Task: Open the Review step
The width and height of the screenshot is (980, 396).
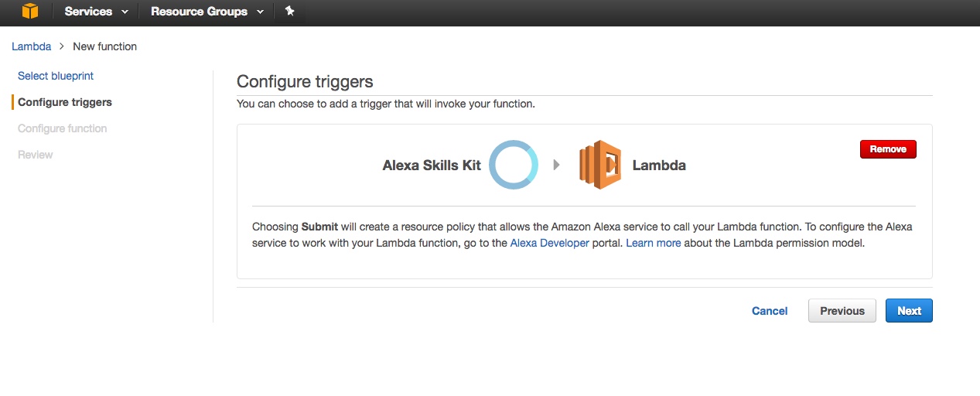Action: click(36, 155)
